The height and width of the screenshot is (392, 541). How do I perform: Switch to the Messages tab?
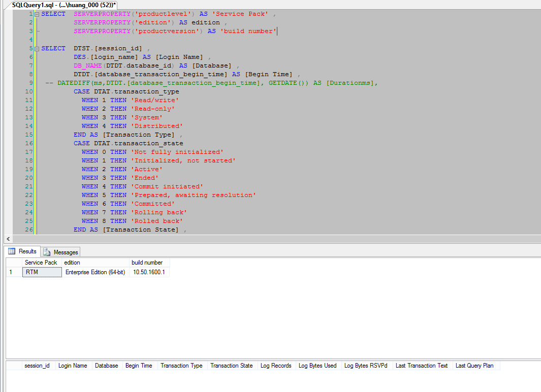pos(61,252)
